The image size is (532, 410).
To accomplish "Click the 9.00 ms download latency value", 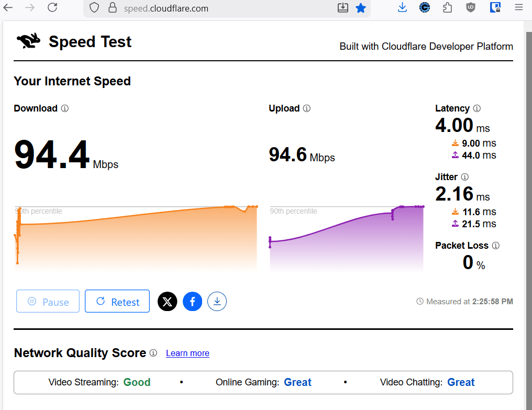I will click(x=479, y=143).
